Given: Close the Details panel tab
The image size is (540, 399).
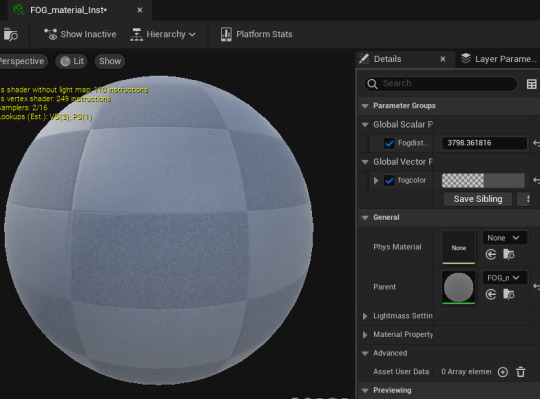Looking at the screenshot, I should [443, 59].
